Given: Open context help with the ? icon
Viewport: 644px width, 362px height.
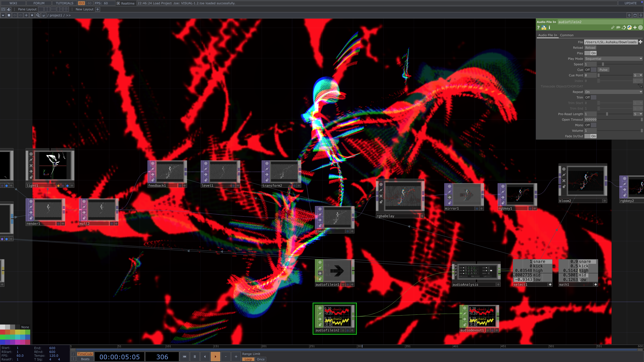Looking at the screenshot, I should point(538,28).
